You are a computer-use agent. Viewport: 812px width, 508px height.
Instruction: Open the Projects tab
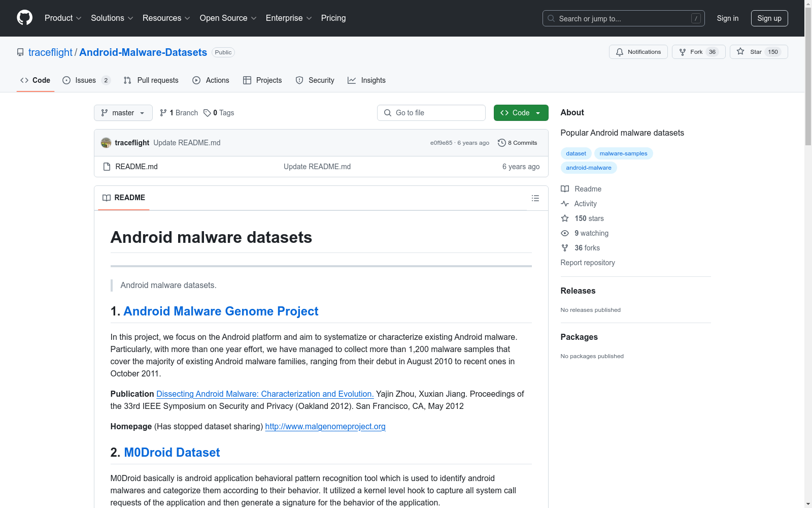(262, 80)
